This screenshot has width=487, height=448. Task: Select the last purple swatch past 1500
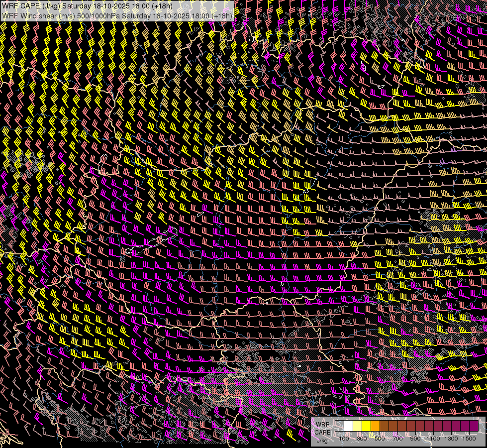[474, 426]
